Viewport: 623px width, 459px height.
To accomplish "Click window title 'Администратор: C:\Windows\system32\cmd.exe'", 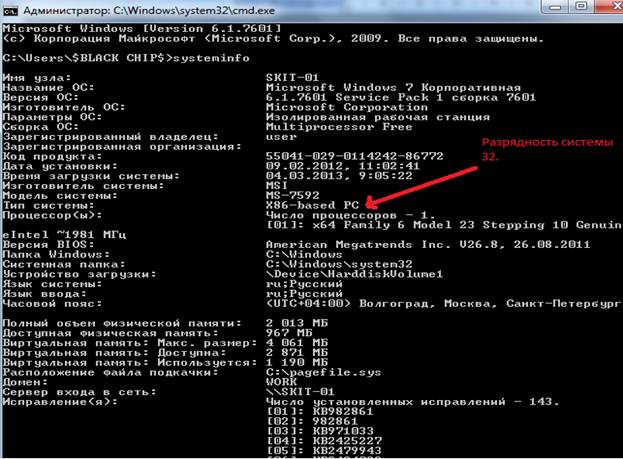I will pyautogui.click(x=149, y=11).
